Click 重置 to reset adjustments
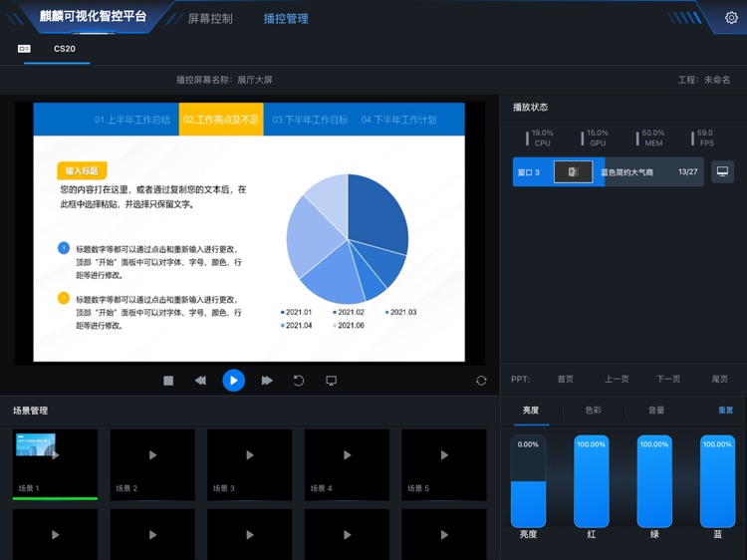 (725, 410)
